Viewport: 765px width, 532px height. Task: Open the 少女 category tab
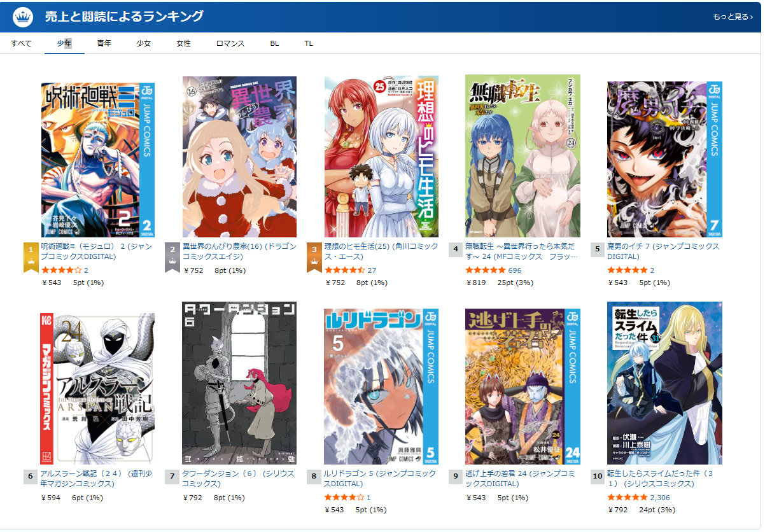144,43
